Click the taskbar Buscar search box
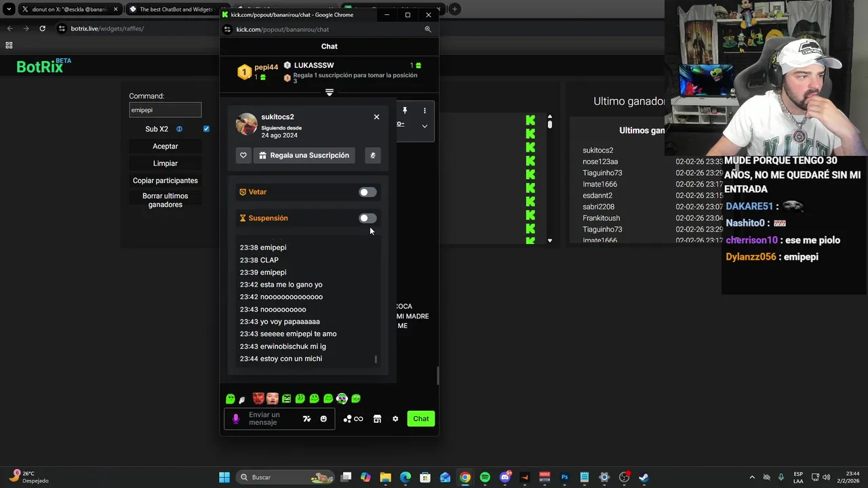Viewport: 868px width, 488px height. pyautogui.click(x=285, y=477)
